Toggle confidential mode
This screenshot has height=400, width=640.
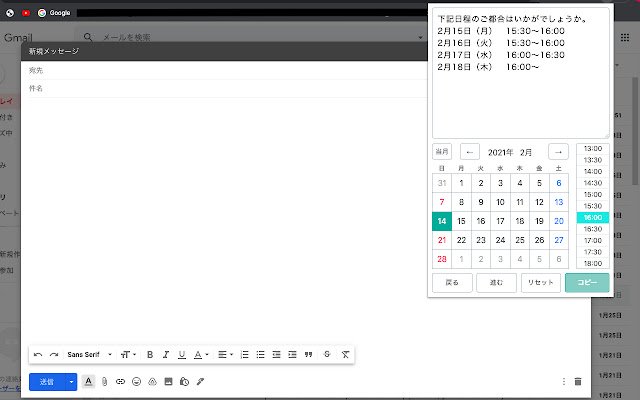(184, 382)
